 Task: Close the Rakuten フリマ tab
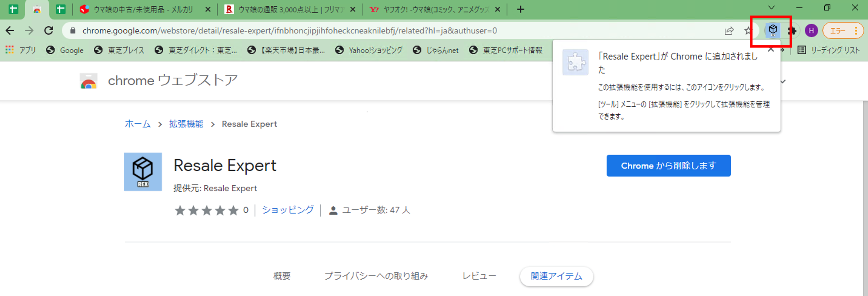[x=353, y=9]
